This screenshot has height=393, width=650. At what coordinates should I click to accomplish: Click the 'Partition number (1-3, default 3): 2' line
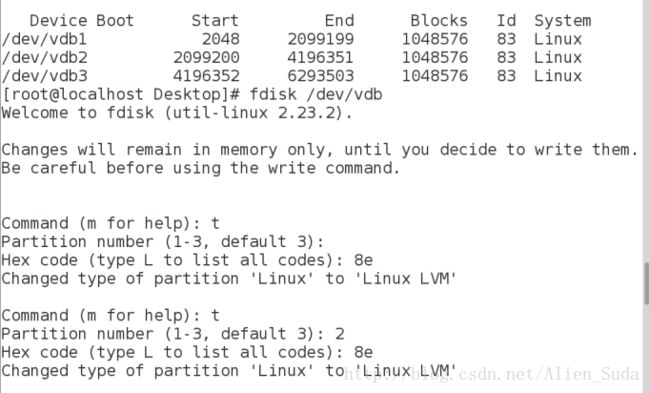click(173, 334)
